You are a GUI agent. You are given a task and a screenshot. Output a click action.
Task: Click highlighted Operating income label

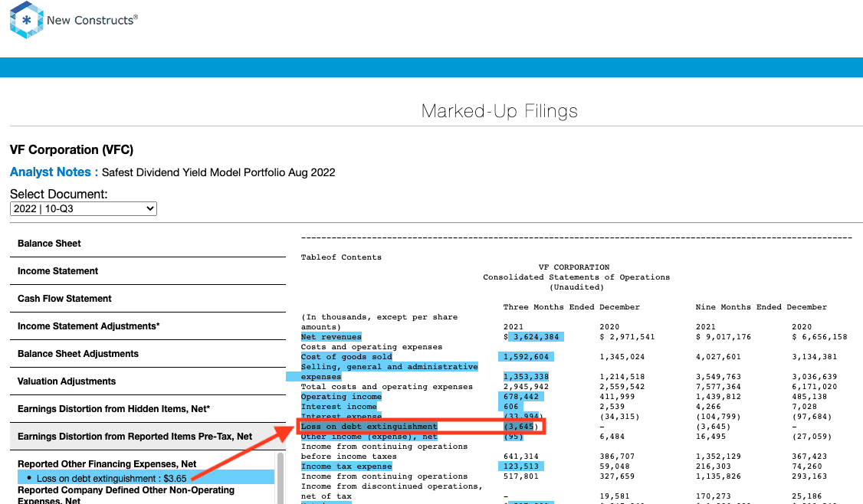pos(341,396)
